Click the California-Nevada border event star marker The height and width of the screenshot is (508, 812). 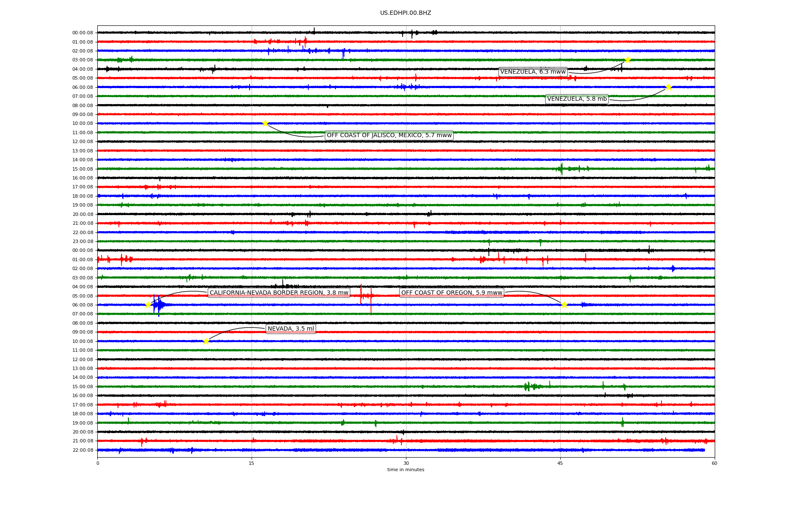148,305
